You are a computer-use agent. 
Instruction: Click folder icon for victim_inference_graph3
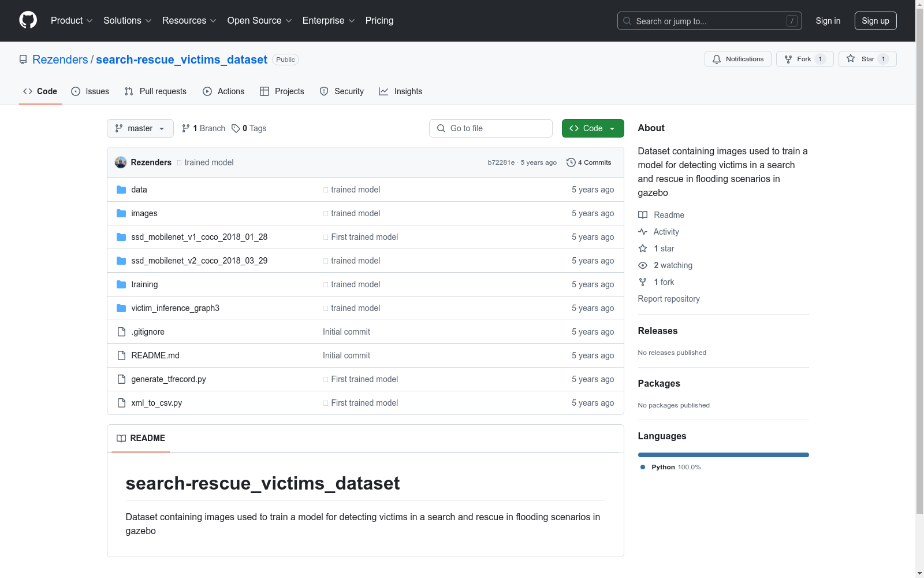pyautogui.click(x=121, y=308)
